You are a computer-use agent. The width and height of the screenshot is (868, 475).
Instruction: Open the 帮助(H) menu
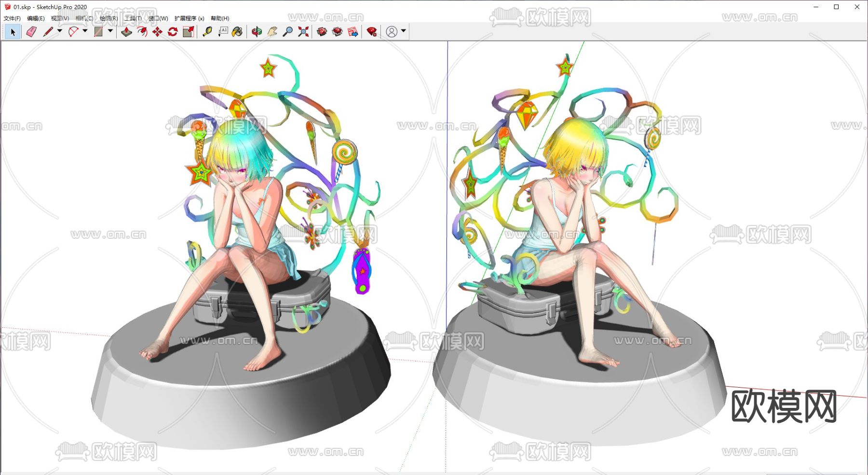220,18
